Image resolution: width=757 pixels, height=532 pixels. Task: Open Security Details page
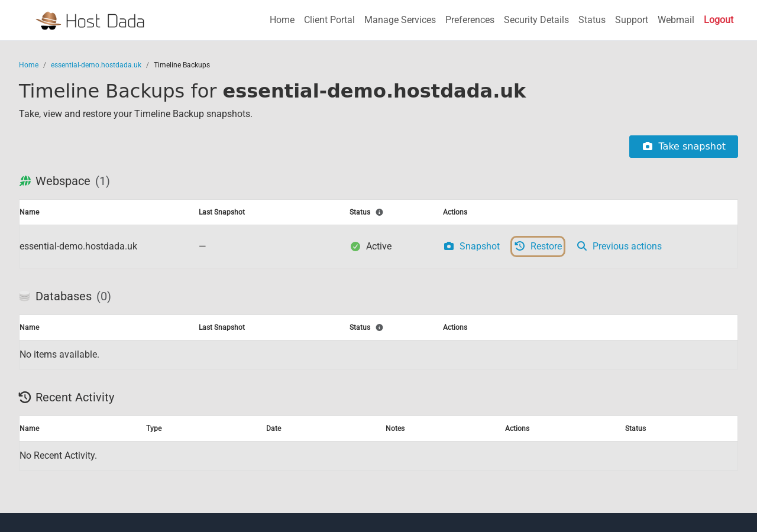tap(536, 20)
